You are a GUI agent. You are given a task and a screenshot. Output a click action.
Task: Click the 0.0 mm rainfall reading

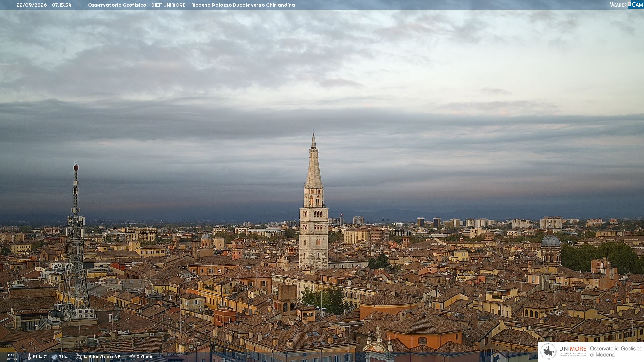[145, 357]
